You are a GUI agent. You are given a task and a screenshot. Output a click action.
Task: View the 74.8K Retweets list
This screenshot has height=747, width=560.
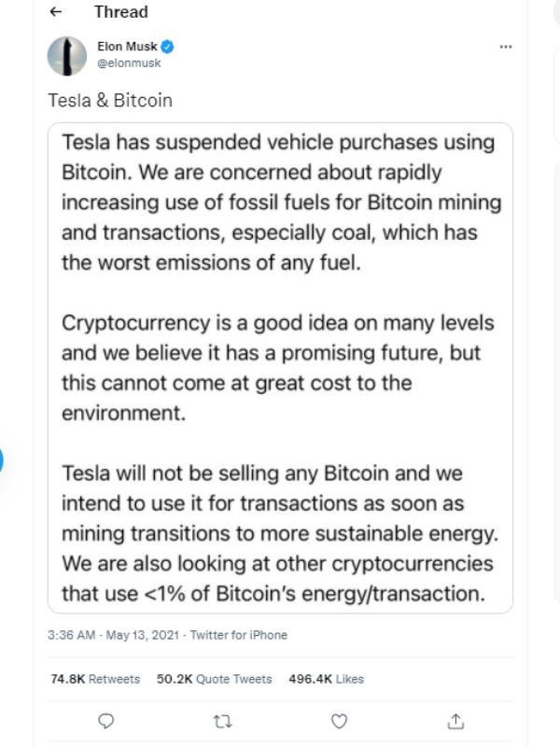point(95,679)
